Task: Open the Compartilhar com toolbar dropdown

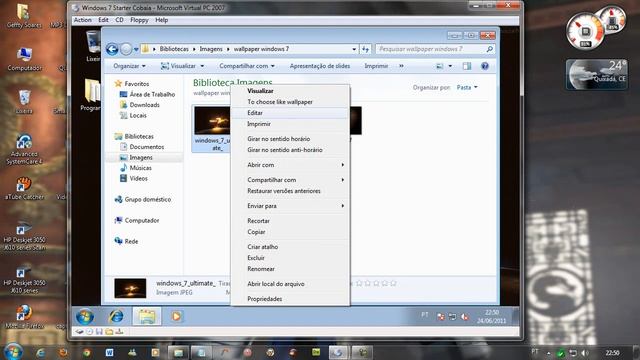Action: tap(247, 66)
